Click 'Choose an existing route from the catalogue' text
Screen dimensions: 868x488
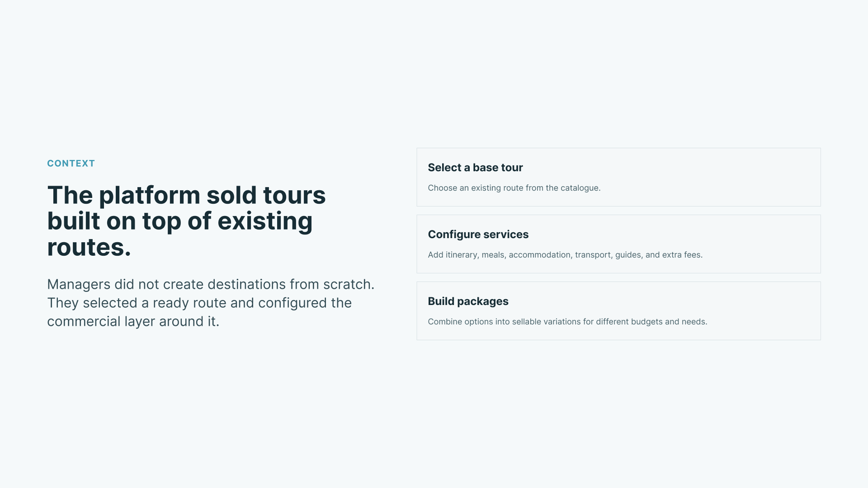click(x=514, y=188)
